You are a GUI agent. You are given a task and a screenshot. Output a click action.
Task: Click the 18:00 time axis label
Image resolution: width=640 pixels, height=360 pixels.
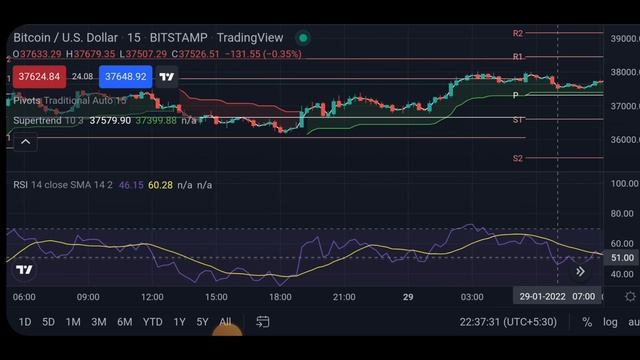(280, 297)
